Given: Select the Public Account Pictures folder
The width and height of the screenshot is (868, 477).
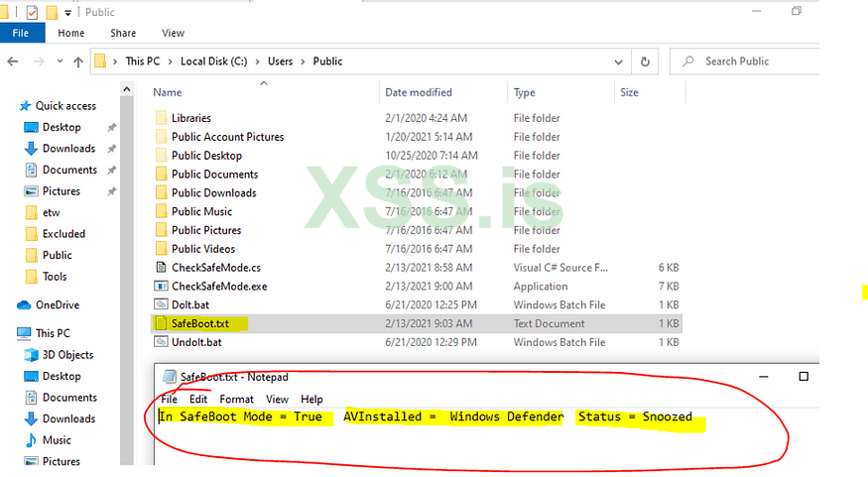Looking at the screenshot, I should click(x=227, y=137).
